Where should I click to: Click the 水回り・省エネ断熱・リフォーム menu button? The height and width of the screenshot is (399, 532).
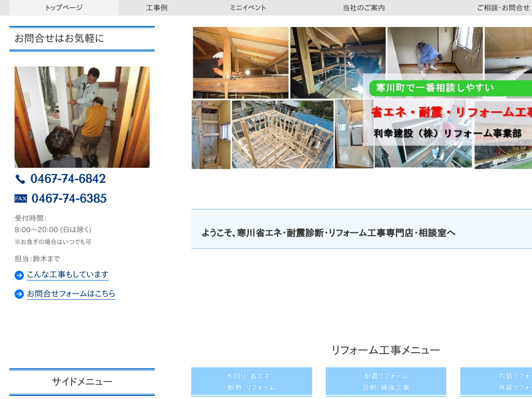tap(251, 381)
